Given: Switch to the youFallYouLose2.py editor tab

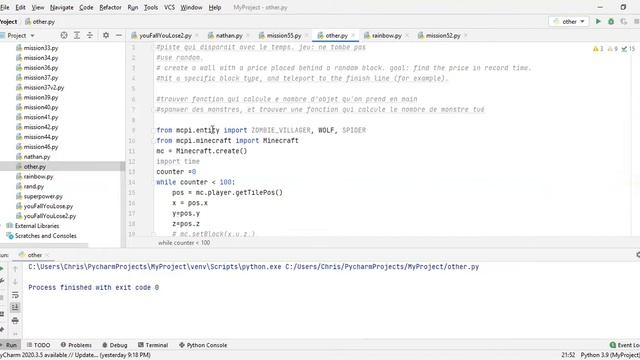Looking at the screenshot, I should 165,36.
